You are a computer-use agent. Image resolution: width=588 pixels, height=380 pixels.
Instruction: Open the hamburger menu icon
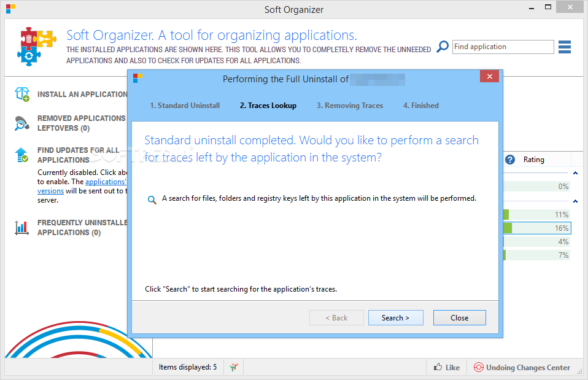[565, 47]
